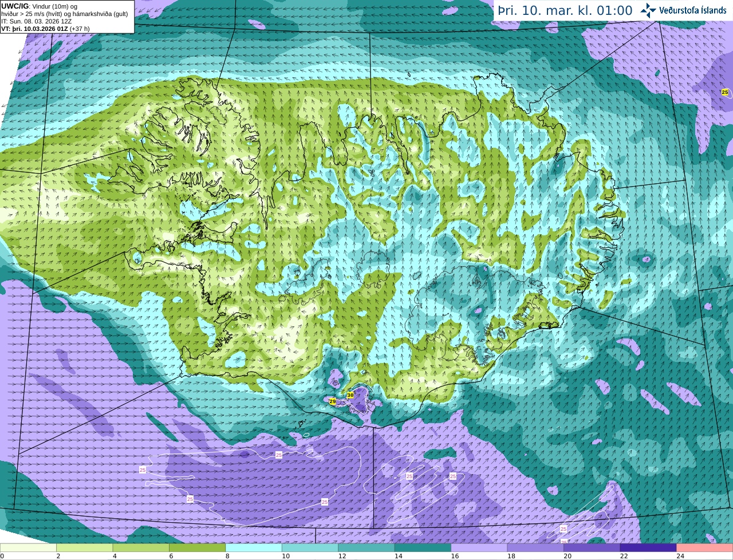Viewport: 733px width, 560px height.
Task: Click the legend scale label '18'
Action: 511,556
